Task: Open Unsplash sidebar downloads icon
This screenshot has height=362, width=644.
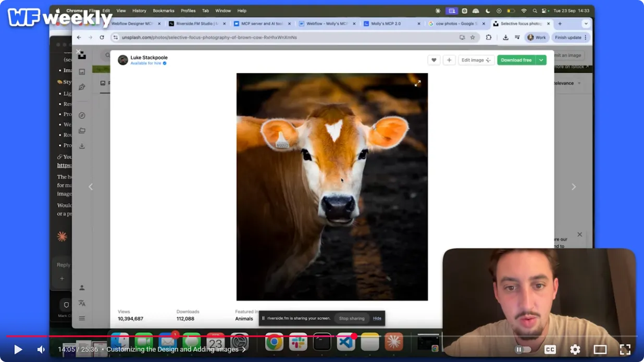Action: tap(82, 146)
